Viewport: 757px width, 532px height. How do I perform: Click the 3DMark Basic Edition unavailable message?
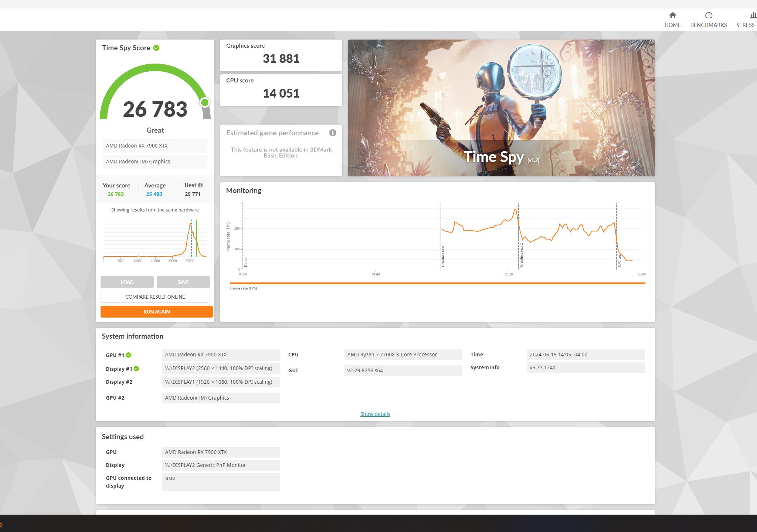pyautogui.click(x=281, y=152)
